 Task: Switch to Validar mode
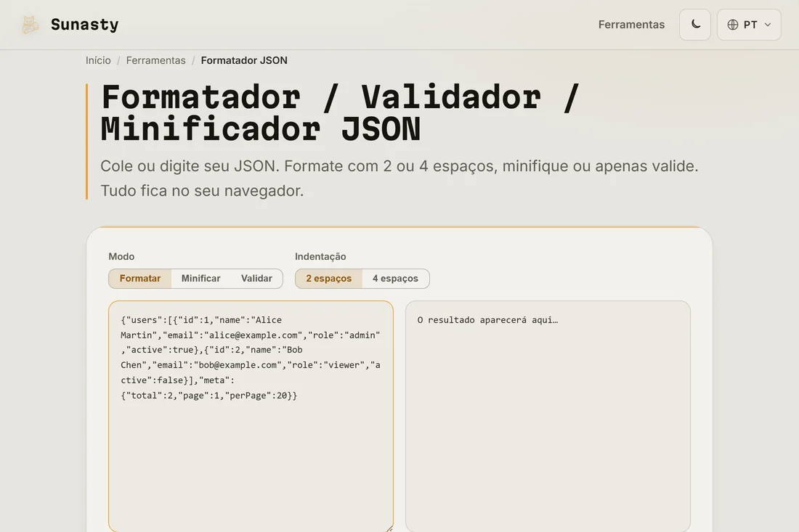[256, 279]
